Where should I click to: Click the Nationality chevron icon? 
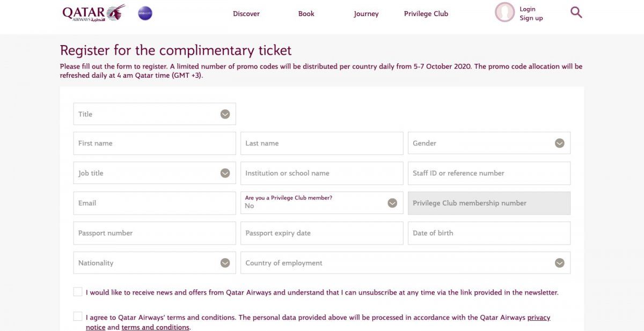click(225, 263)
